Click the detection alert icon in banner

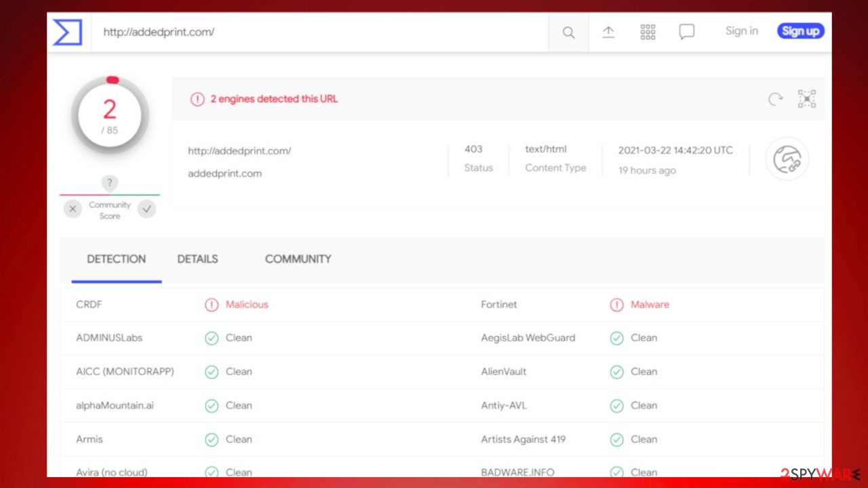[x=197, y=99]
